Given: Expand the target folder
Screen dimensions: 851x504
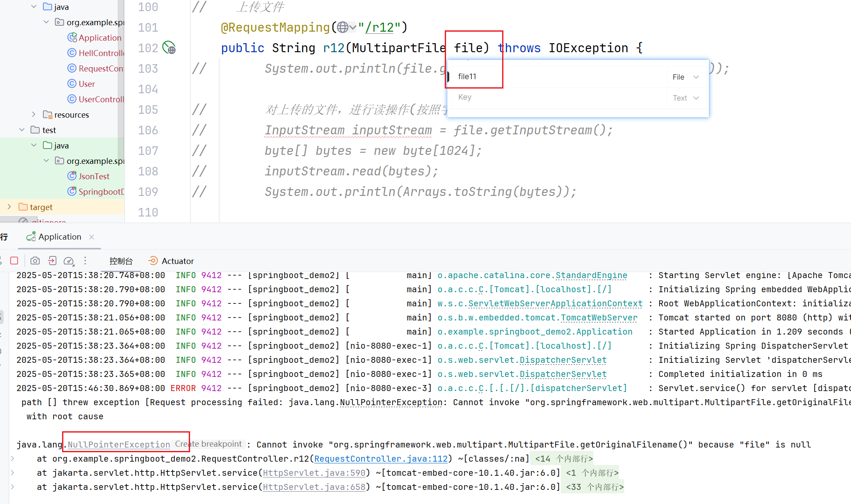Looking at the screenshot, I should tap(9, 207).
